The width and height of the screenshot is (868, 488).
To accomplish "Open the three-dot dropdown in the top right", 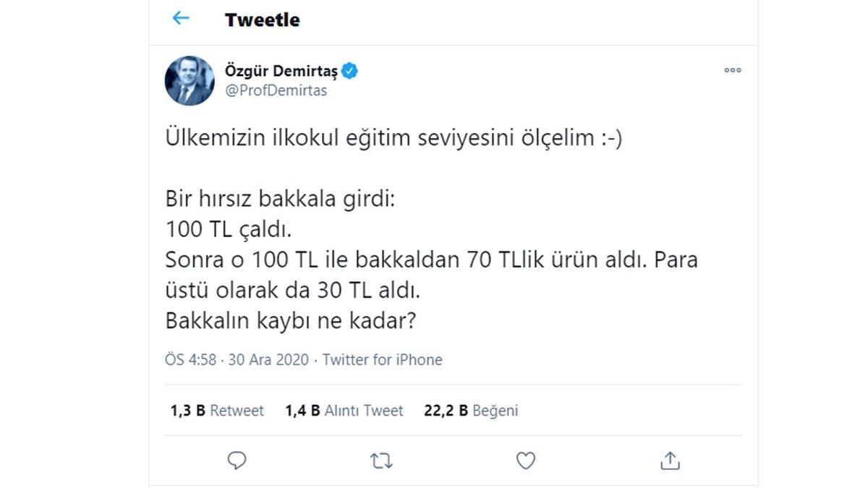I will [732, 70].
